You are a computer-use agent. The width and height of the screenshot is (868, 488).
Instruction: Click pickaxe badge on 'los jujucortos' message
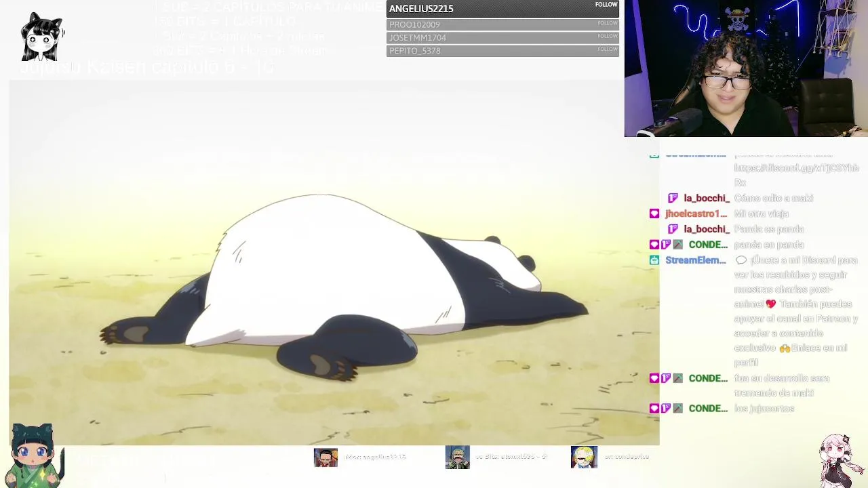coord(677,409)
